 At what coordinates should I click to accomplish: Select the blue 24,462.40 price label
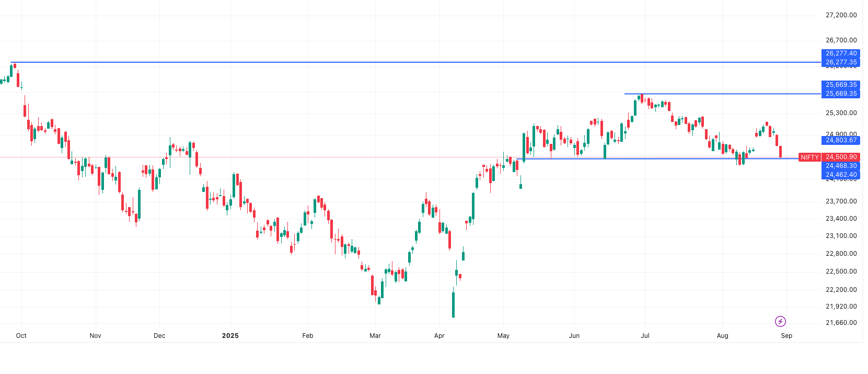click(841, 175)
